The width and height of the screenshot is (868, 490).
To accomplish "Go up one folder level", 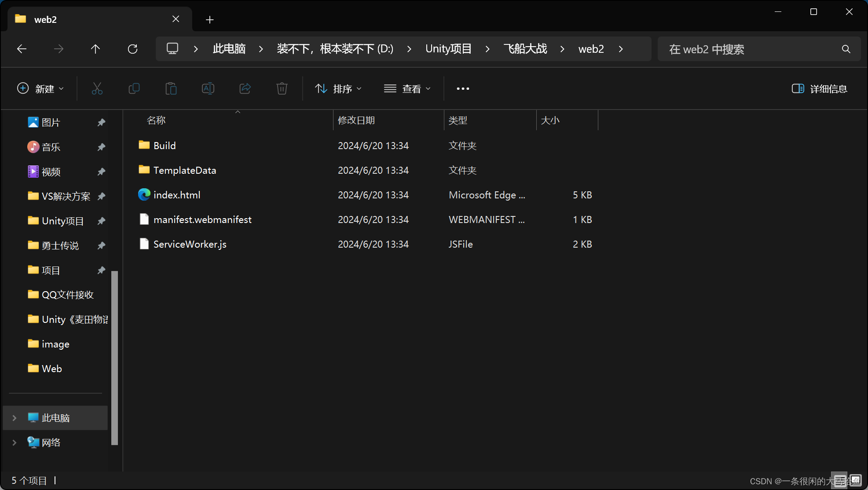I will click(95, 49).
